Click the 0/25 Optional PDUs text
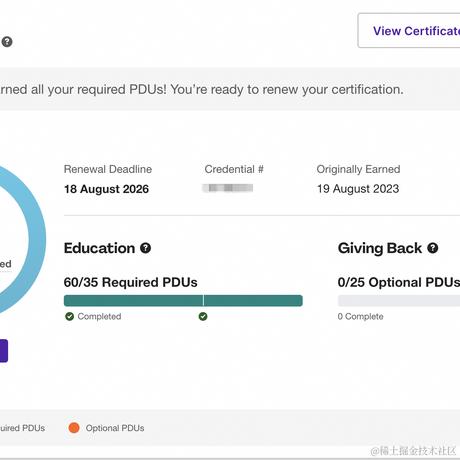The image size is (460, 460). point(399,282)
